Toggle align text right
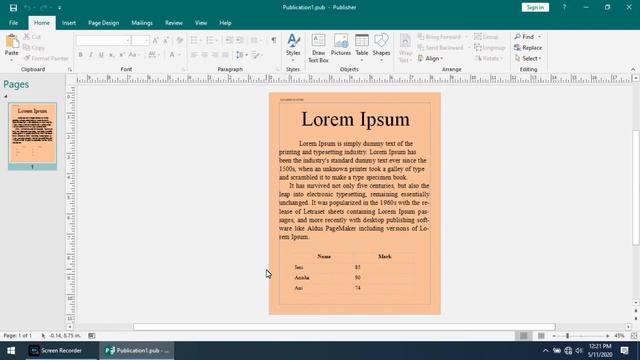The width and height of the screenshot is (640, 360). tap(215, 55)
